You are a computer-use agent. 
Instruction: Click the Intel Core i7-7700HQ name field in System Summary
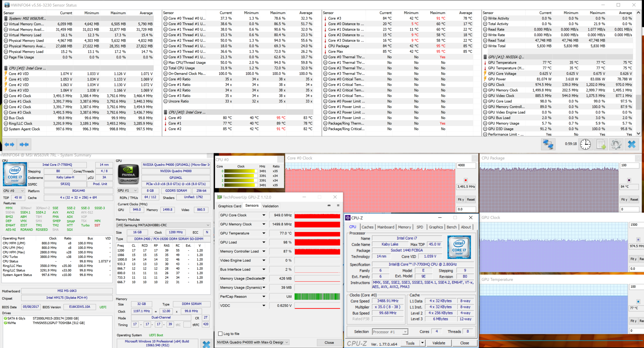click(x=57, y=165)
